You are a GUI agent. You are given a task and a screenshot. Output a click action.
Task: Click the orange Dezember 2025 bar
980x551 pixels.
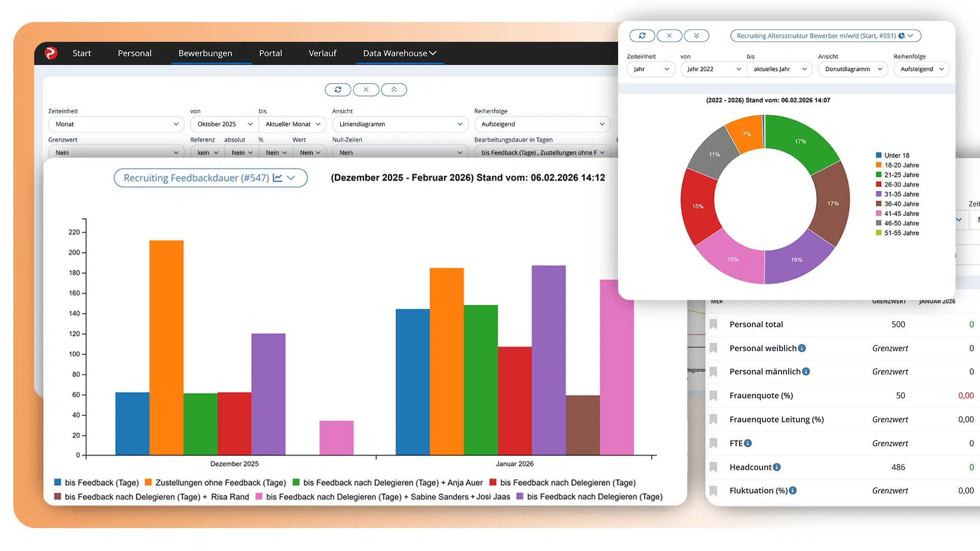(166, 347)
